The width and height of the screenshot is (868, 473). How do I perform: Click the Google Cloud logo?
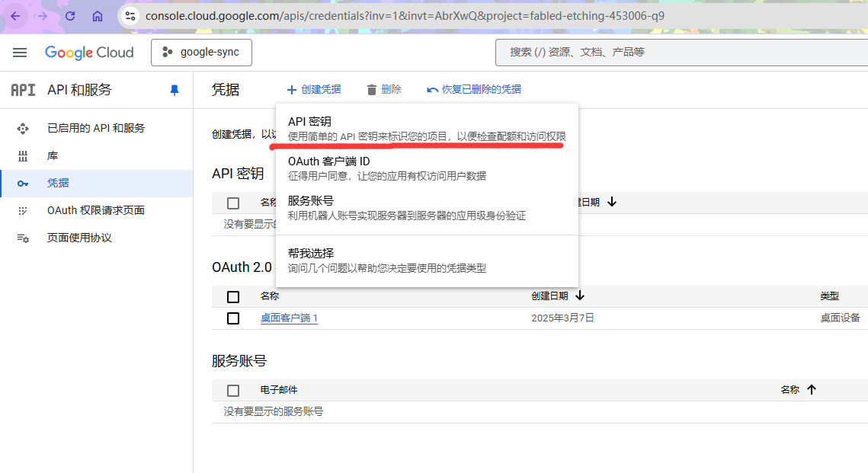point(89,53)
